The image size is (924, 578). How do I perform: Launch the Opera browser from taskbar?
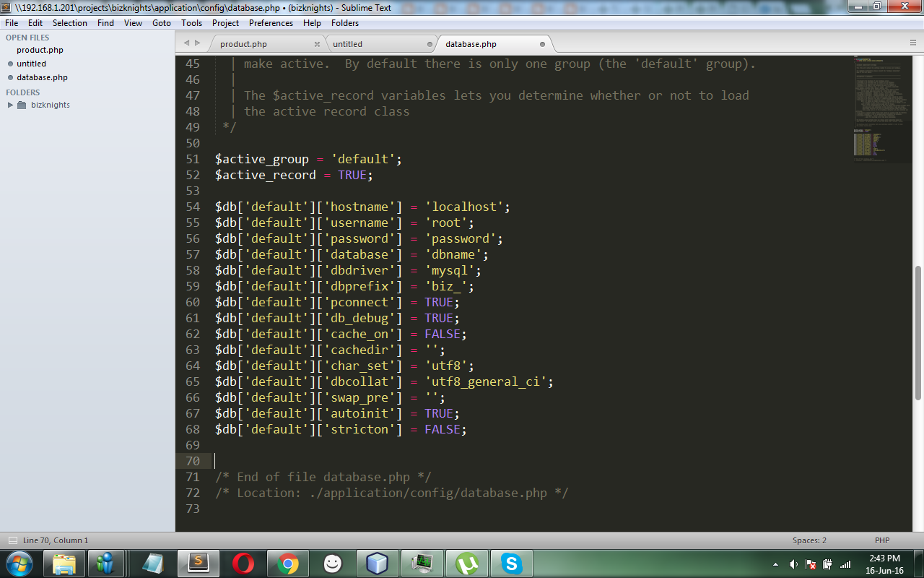[x=243, y=564]
